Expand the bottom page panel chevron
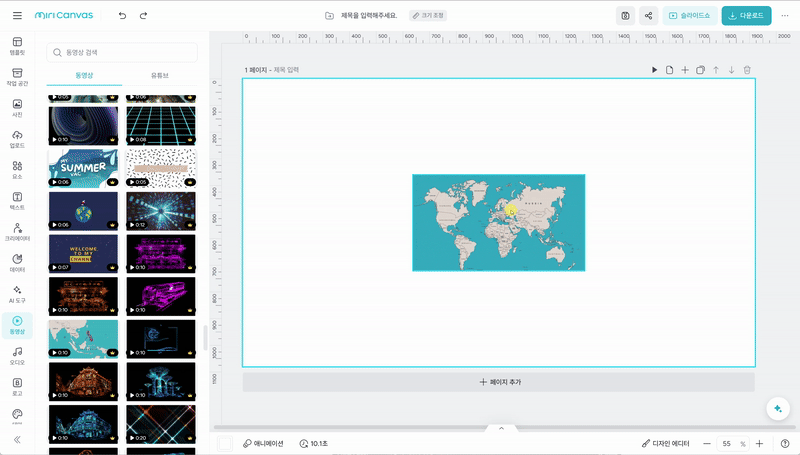Screen dimensions: 800x455 [x=501, y=428]
